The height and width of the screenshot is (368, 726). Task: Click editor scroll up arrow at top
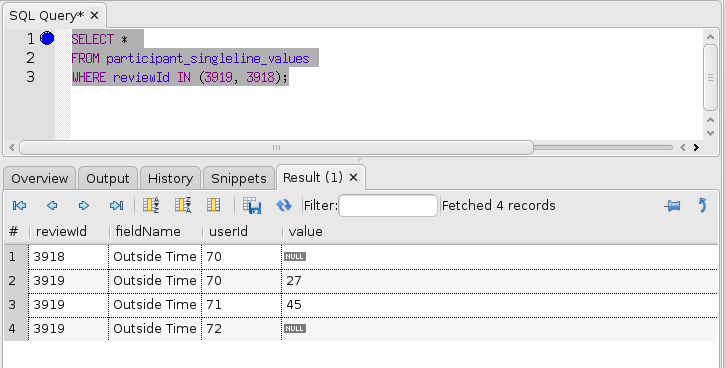[x=710, y=36]
